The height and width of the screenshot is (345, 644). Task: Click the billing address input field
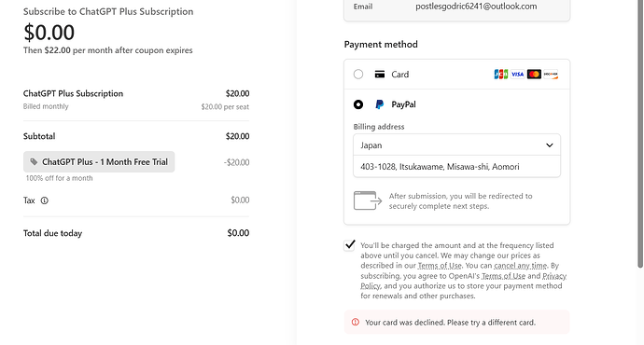click(x=456, y=167)
